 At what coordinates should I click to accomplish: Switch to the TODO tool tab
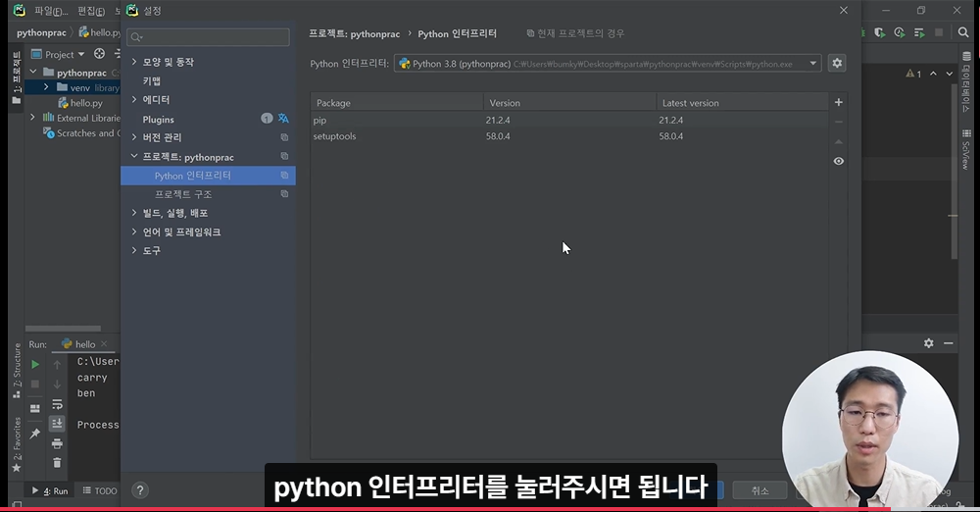tap(99, 490)
